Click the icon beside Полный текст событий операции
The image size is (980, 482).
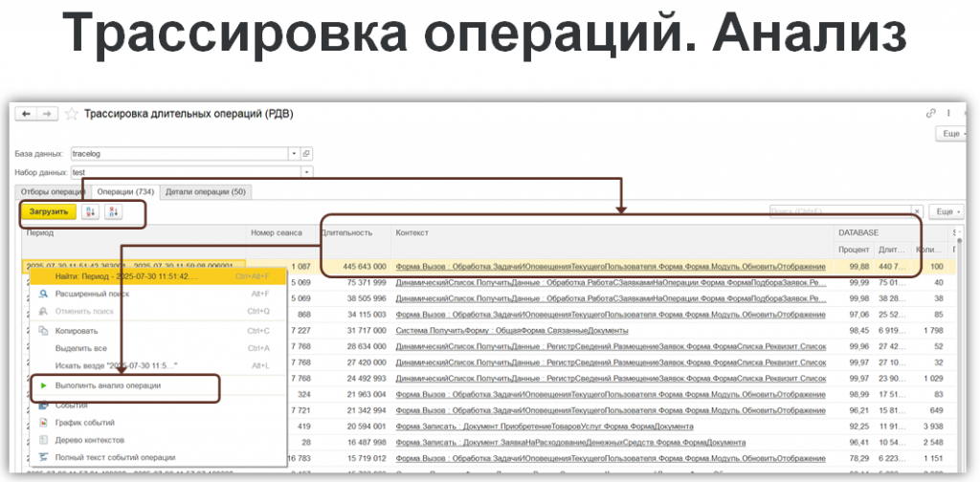coord(43,458)
